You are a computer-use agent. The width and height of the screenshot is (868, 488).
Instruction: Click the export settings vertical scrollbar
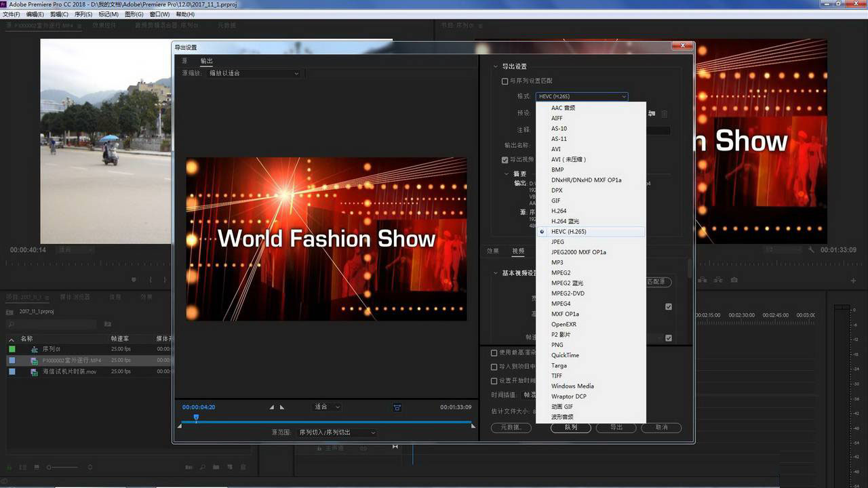pos(690,268)
